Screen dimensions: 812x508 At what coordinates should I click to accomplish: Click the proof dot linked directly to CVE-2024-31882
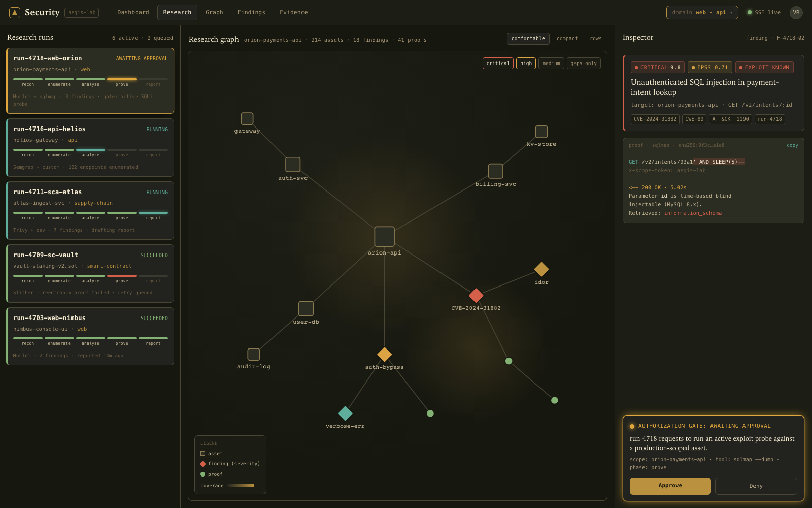509,361
